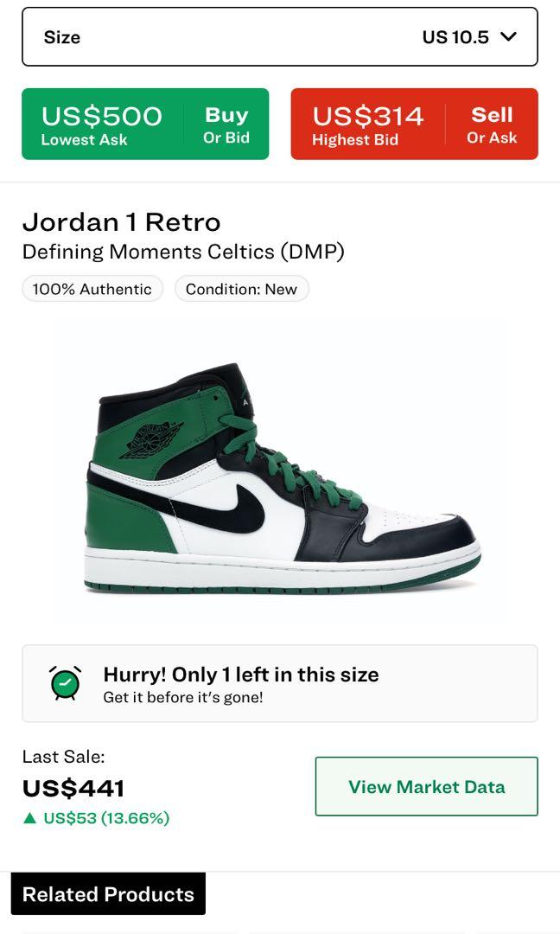The height and width of the screenshot is (934, 560).
Task: Select the Jordan 1 Retro product title
Action: point(122,222)
